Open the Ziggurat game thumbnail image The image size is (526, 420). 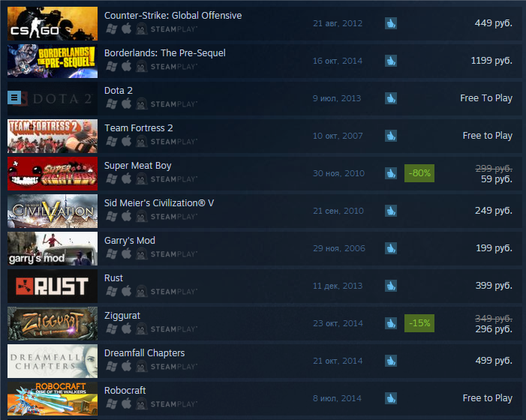pos(53,323)
